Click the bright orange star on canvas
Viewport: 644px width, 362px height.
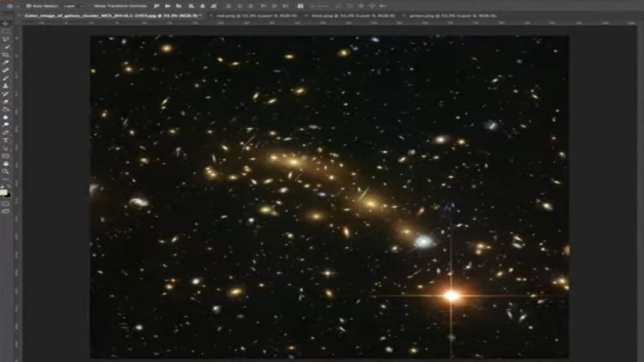pyautogui.click(x=451, y=295)
